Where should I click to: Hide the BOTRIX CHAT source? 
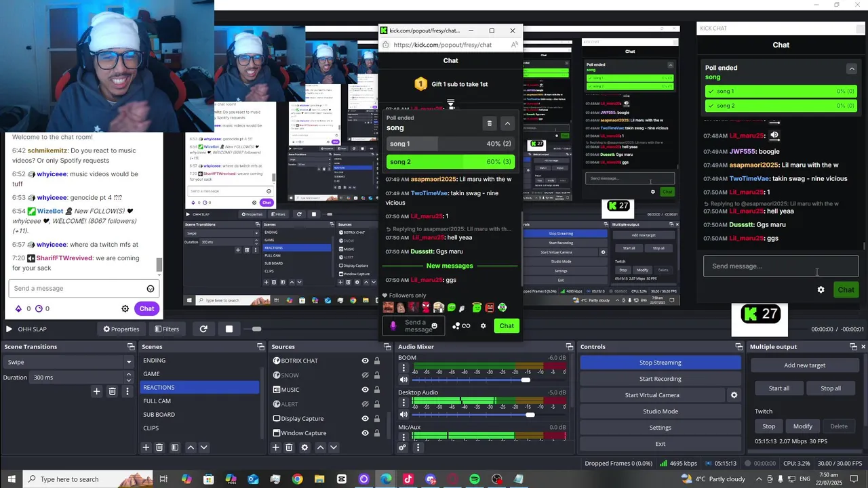pos(365,361)
